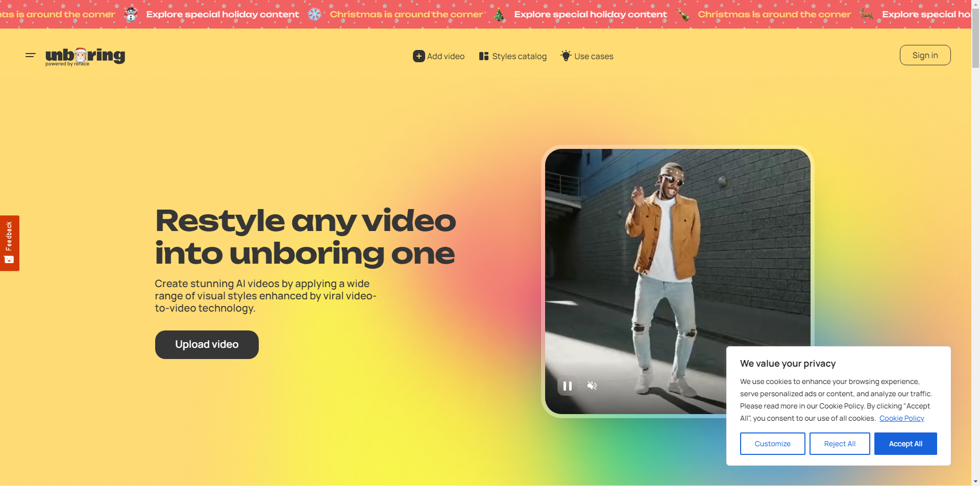This screenshot has height=486, width=980.
Task: Click the Christmas tree icon in banner
Action: pos(499,14)
